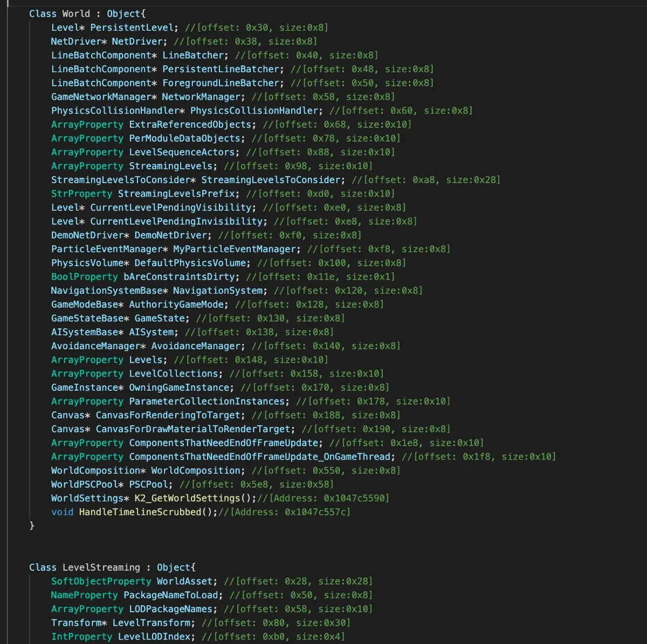647x644 pixels.
Task: Click the '//[offset: 0x11e, size:0x1]' comment
Action: click(x=321, y=276)
